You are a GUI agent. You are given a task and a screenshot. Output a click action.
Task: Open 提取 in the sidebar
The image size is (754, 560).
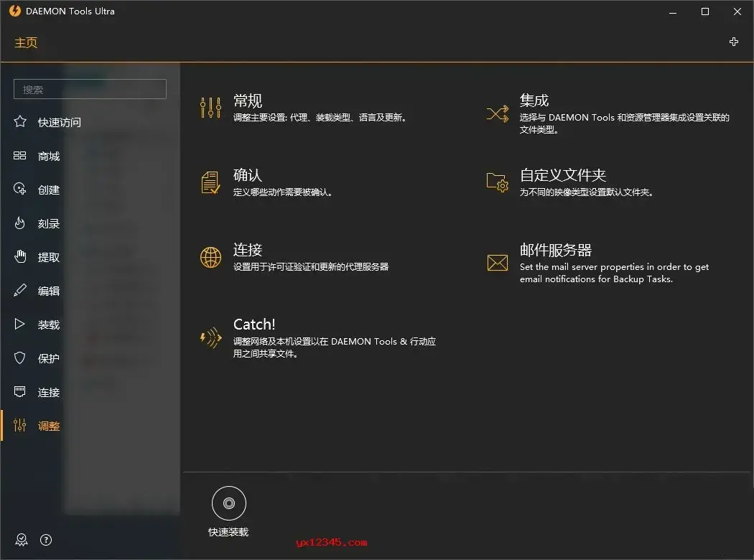(x=49, y=257)
